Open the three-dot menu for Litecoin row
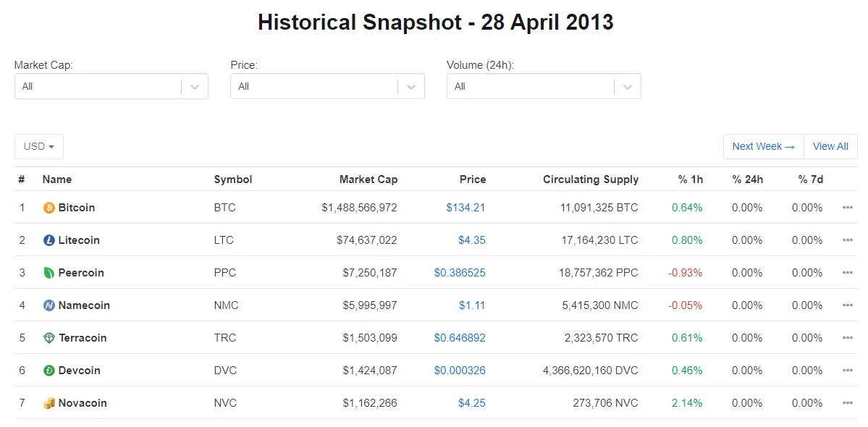The height and width of the screenshot is (427, 868). [x=847, y=240]
